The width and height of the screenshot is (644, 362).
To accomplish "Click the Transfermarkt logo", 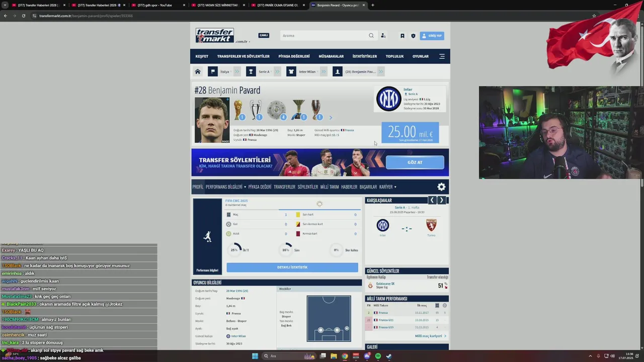I will click(x=215, y=36).
